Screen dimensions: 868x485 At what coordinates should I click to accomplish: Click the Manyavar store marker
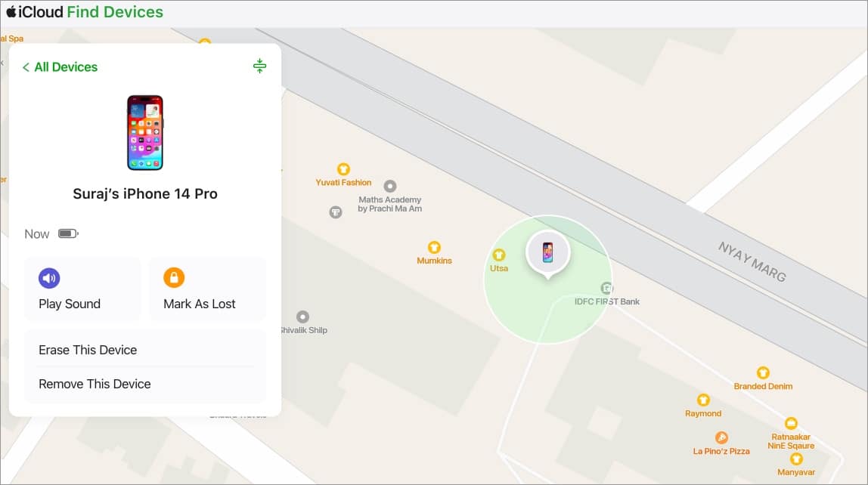click(x=796, y=459)
